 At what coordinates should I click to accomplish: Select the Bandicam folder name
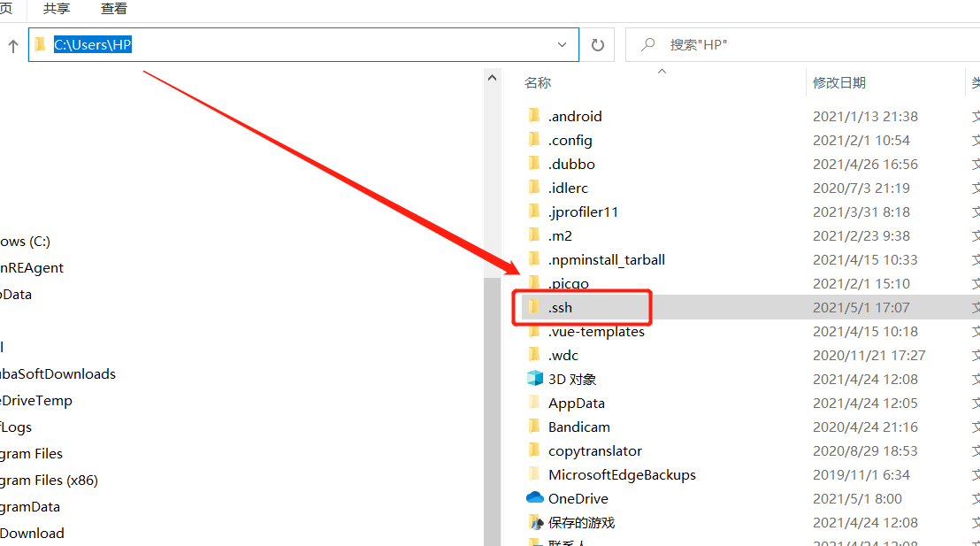[578, 427]
